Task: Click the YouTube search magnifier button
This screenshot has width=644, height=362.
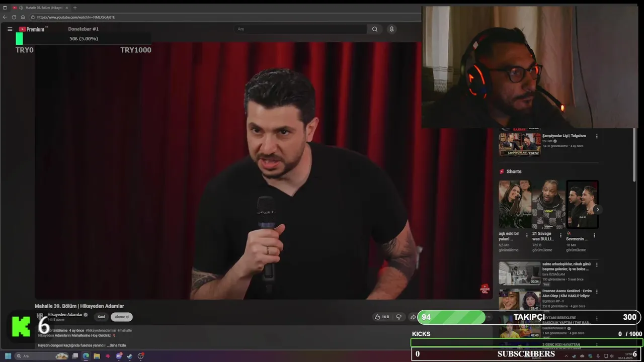Action: [375, 29]
